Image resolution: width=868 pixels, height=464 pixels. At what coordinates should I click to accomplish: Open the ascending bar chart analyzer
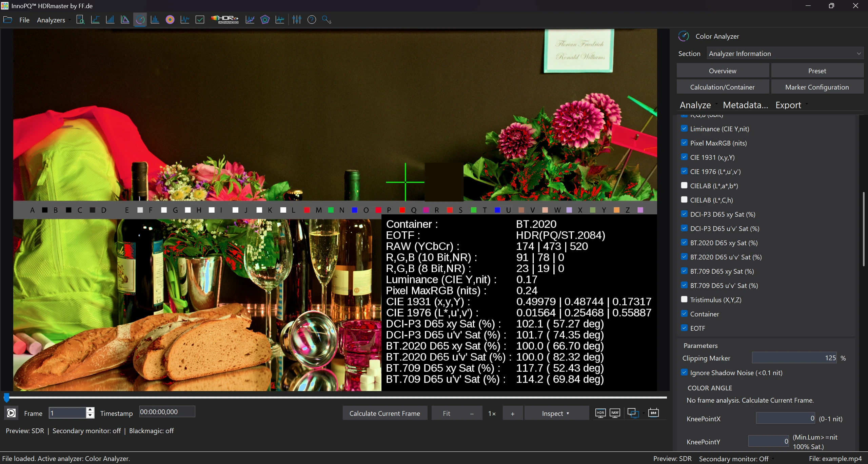[x=110, y=20]
